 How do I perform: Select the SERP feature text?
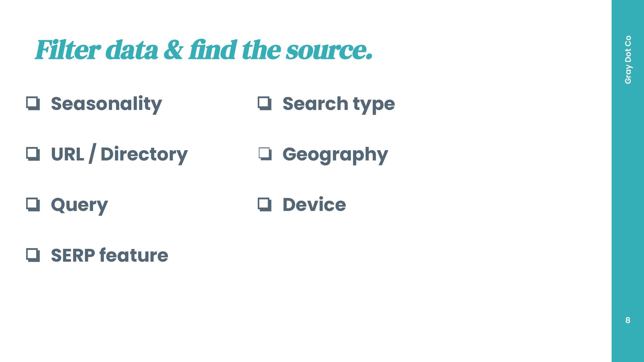pyautogui.click(x=109, y=255)
